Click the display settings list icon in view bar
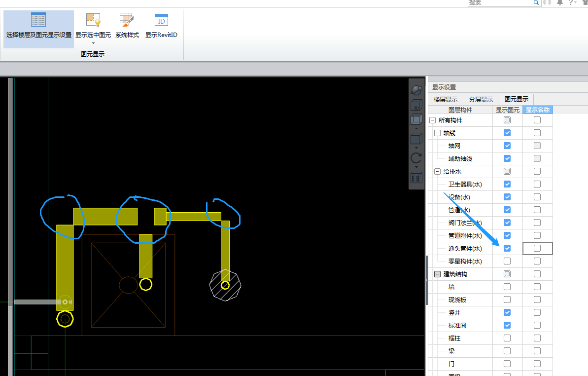Viewport: 588px width, 376px height. tap(416, 178)
